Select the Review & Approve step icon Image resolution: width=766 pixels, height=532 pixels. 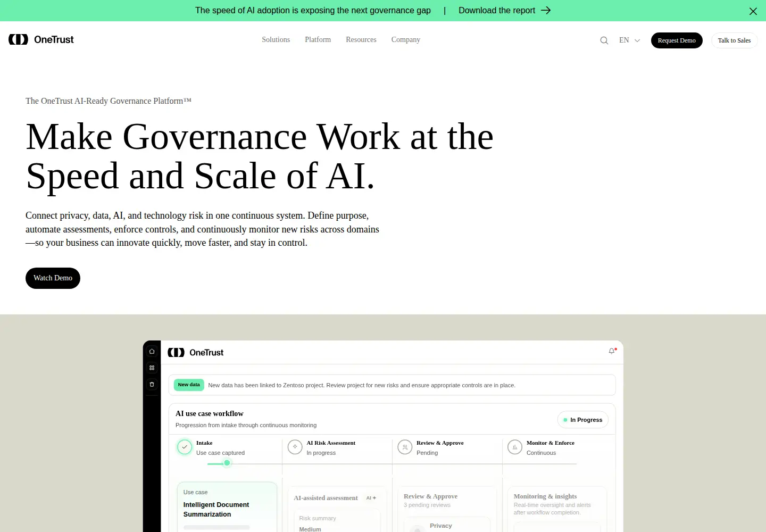tap(405, 447)
